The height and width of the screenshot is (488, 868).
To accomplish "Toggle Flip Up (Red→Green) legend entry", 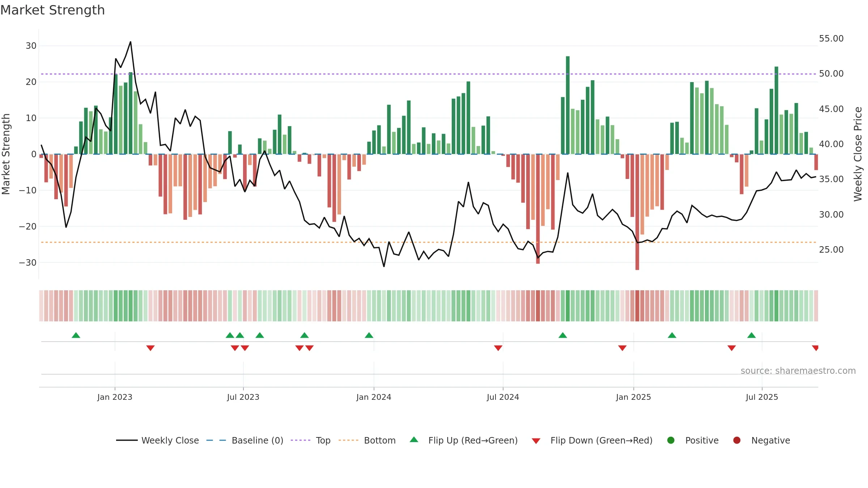I will (464, 440).
